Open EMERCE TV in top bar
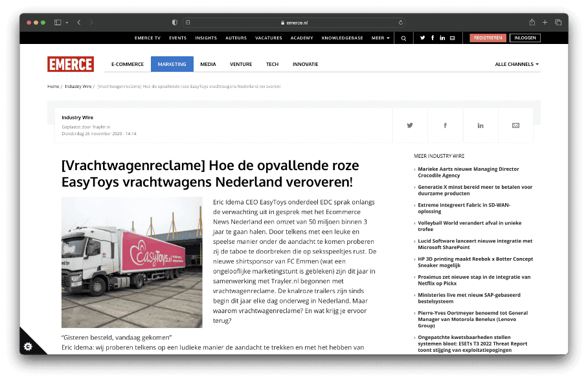 [148, 38]
